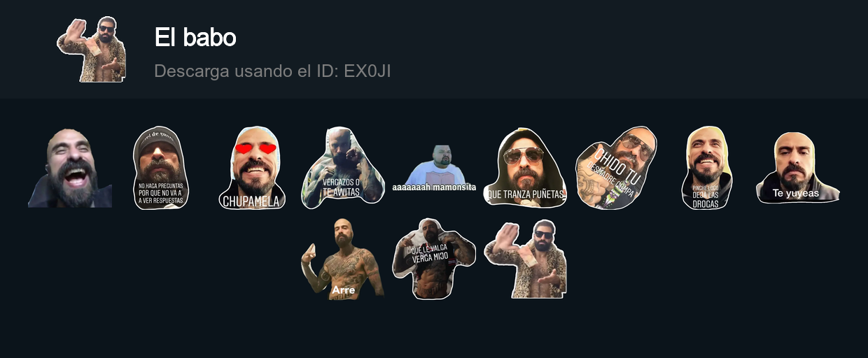Image resolution: width=868 pixels, height=358 pixels.
Task: Click the "aaaaaaah mamonsita" sticker
Action: pyautogui.click(x=434, y=169)
